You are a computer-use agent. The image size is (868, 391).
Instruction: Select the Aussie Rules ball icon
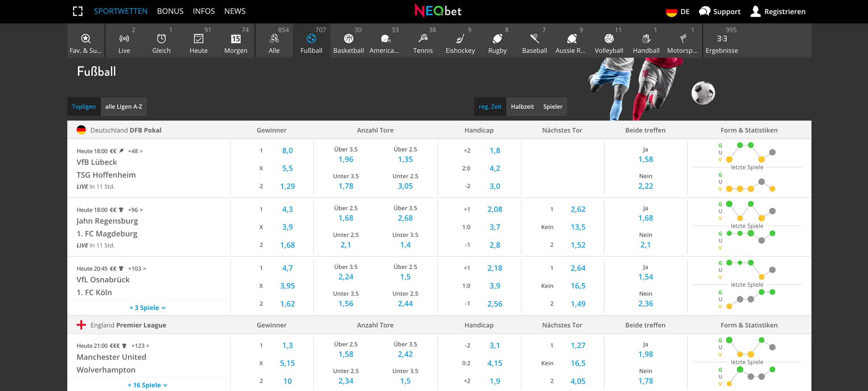click(572, 38)
